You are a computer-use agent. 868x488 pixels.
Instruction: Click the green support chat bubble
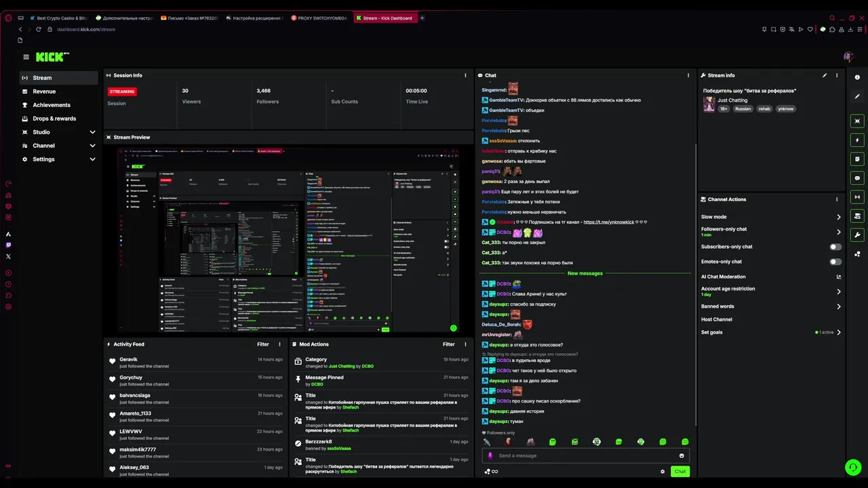point(852,467)
